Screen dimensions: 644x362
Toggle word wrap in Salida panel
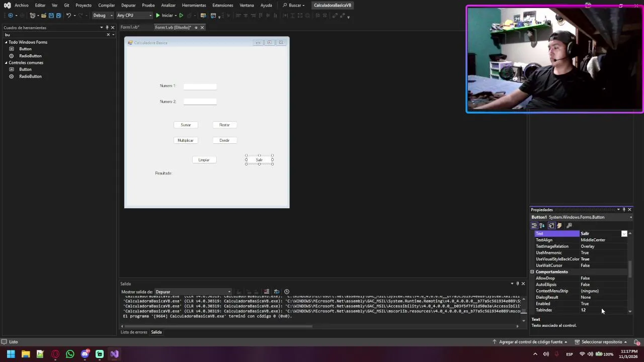click(x=276, y=292)
